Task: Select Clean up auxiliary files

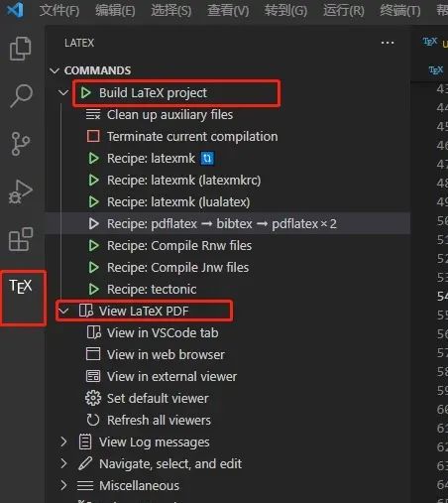Action: [169, 115]
